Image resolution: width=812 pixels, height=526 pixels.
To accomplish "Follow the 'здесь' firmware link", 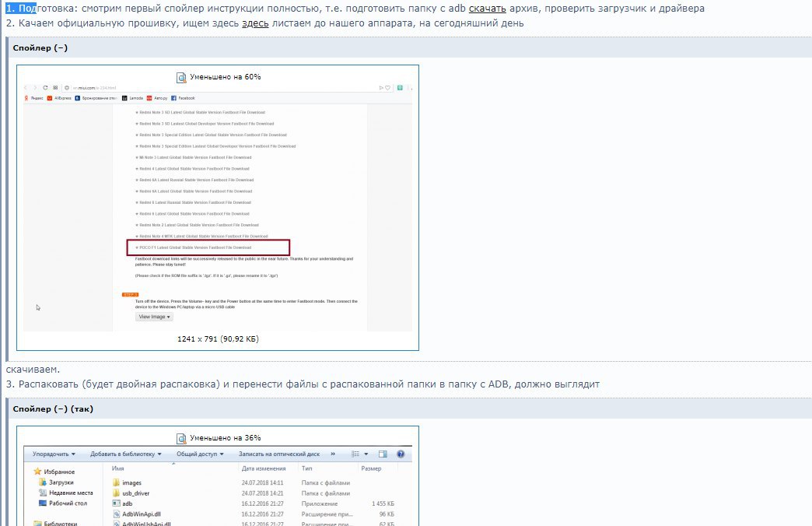I will pyautogui.click(x=255, y=23).
